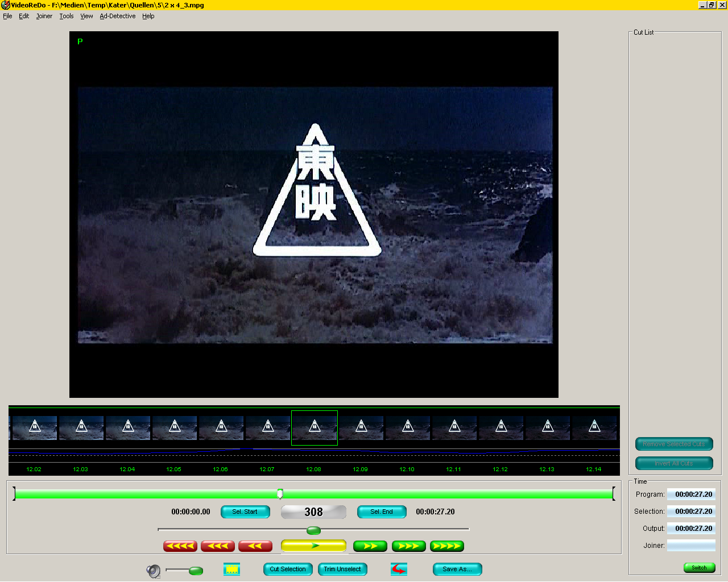Click the four-arrow fast rewind button
The height and width of the screenshot is (582, 728).
click(180, 546)
